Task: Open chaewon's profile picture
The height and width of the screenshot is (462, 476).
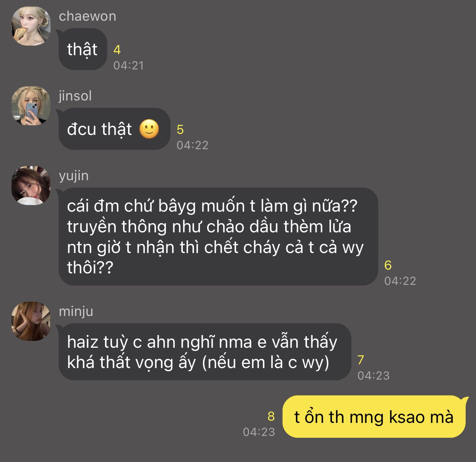Action: point(31,26)
